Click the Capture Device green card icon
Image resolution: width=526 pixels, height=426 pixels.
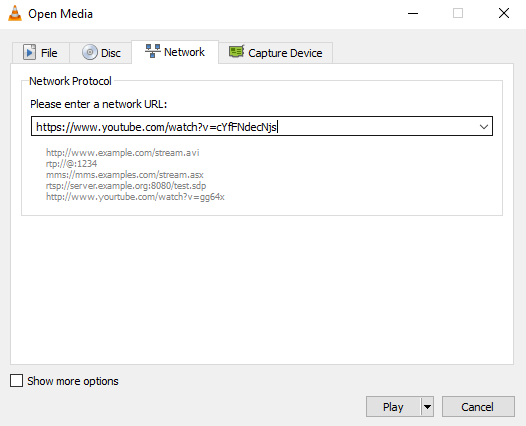pyautogui.click(x=236, y=52)
